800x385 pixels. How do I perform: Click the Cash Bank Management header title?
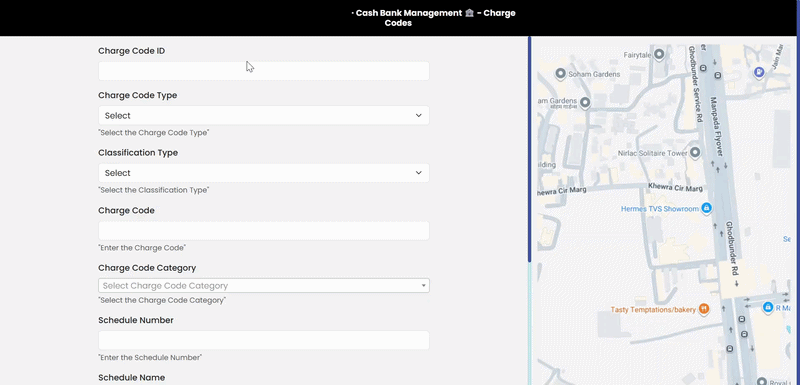434,18
